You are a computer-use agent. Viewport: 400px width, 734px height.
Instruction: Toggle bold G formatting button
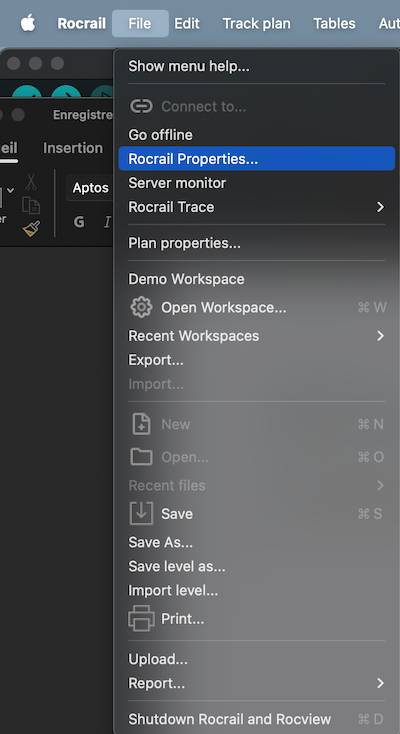(79, 222)
